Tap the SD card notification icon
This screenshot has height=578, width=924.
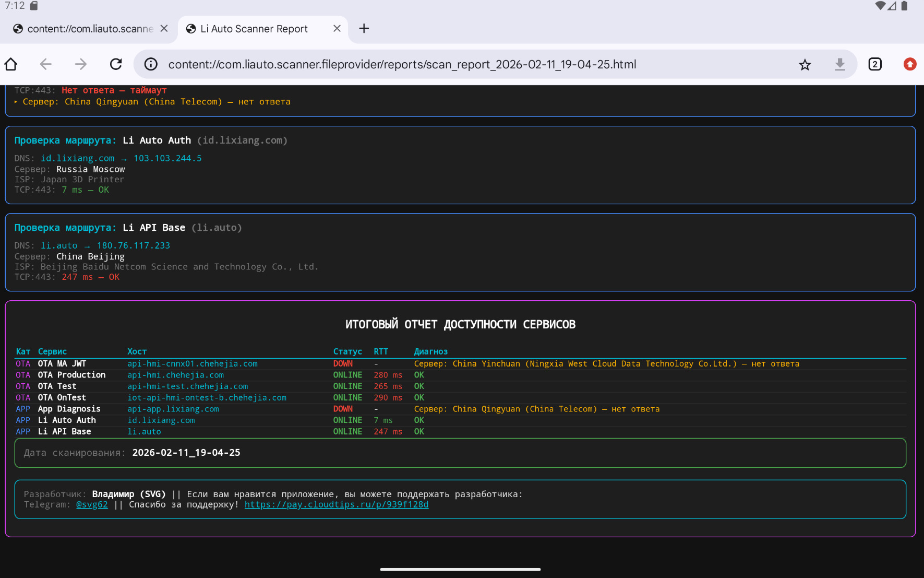34,6
